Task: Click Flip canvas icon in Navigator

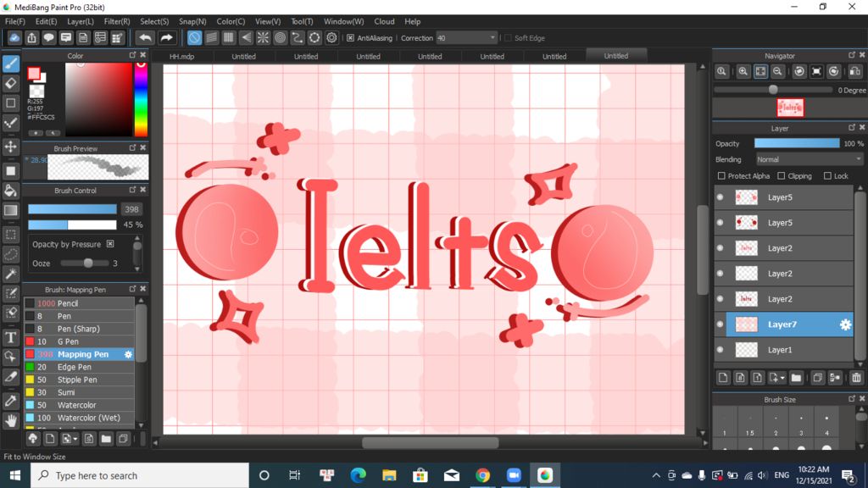Action: (855, 71)
